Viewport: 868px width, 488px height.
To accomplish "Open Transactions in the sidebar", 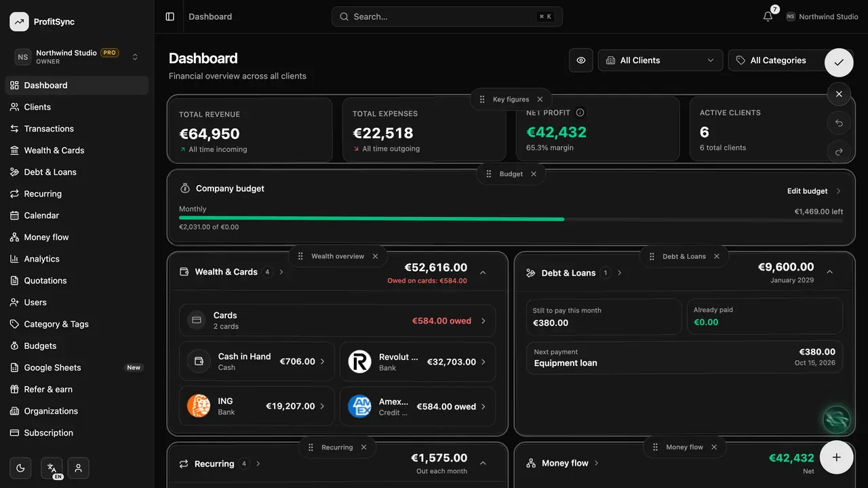I will [77, 129].
